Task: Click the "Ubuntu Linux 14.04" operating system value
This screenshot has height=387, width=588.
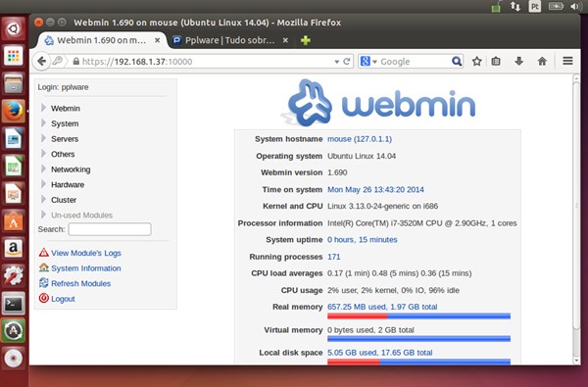Action: [x=361, y=156]
